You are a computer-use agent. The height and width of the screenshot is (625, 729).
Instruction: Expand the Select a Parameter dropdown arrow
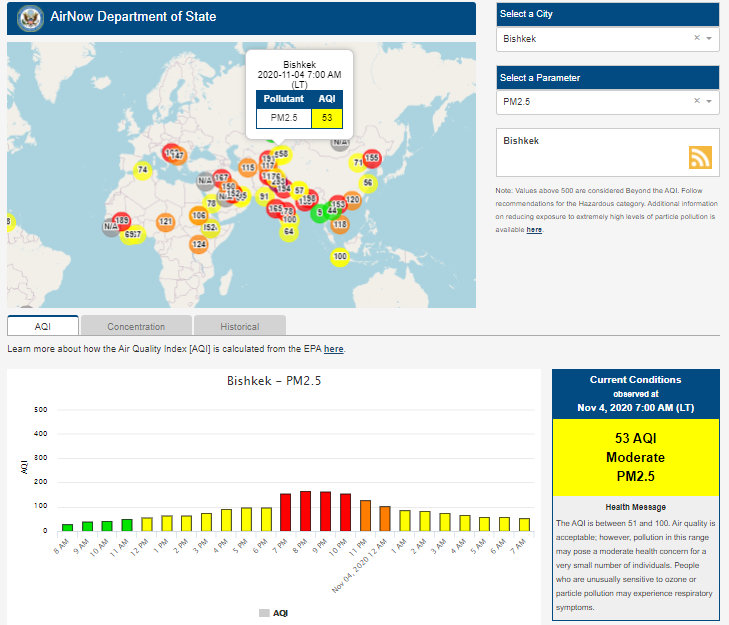(x=709, y=101)
